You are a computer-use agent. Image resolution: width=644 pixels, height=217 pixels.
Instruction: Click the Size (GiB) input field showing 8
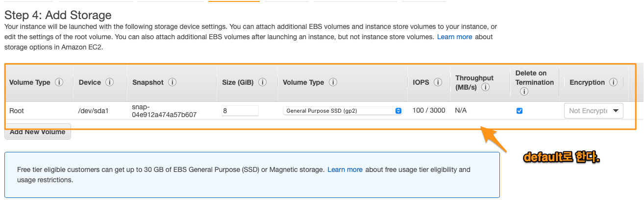point(240,111)
